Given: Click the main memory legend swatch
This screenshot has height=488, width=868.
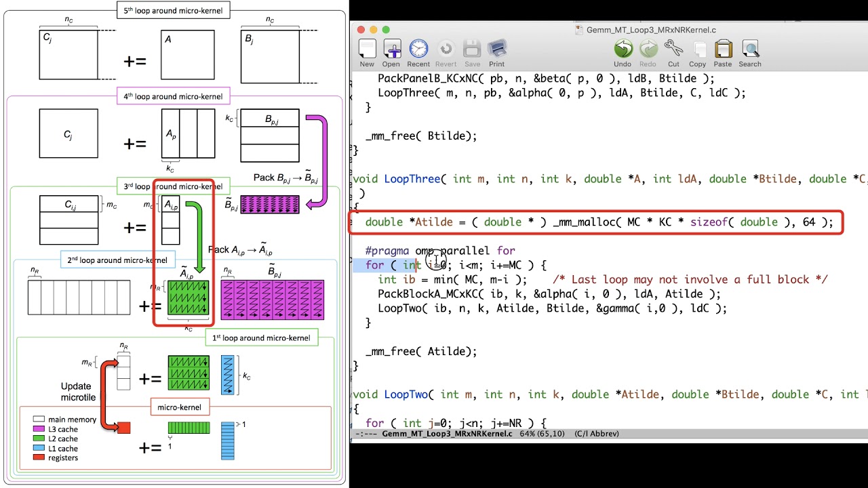Looking at the screenshot, I should coord(38,420).
